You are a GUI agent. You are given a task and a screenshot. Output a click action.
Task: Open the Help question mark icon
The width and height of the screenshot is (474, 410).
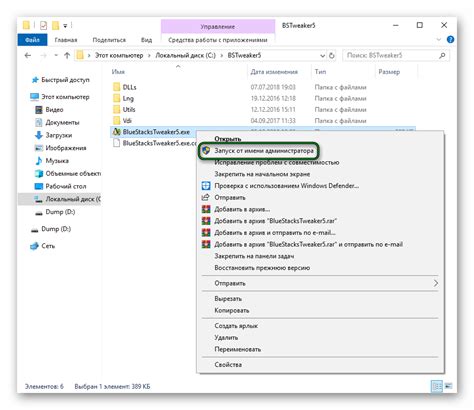pyautogui.click(x=450, y=40)
